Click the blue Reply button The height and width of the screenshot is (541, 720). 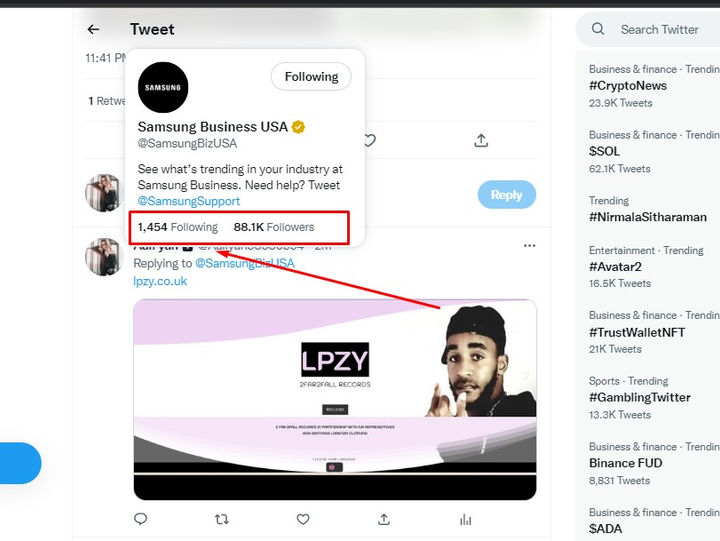pos(506,195)
